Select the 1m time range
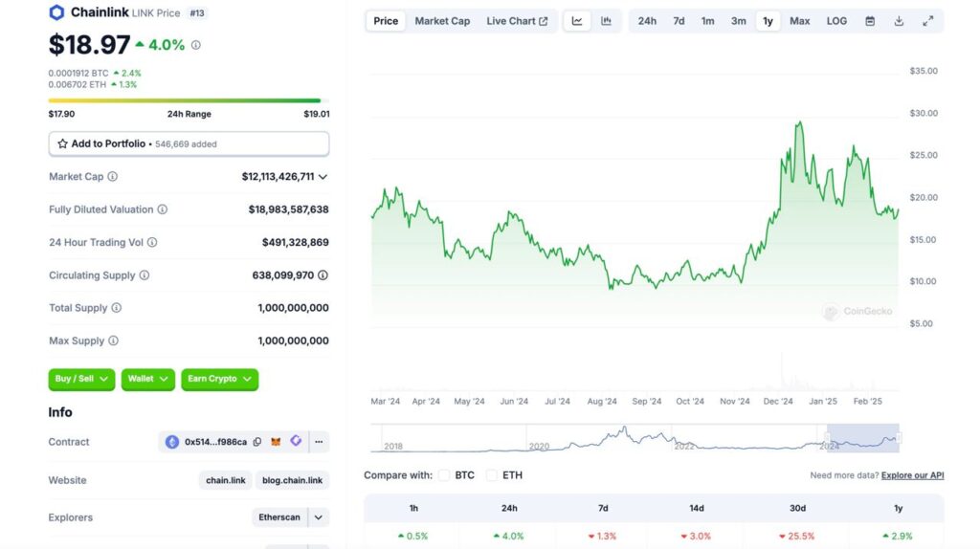Image resolution: width=980 pixels, height=549 pixels. click(x=707, y=21)
